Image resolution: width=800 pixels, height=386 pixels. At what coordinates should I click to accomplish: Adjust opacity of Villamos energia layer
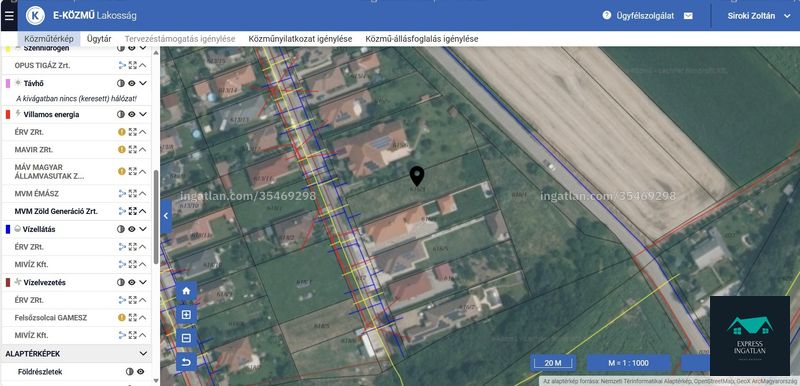121,114
